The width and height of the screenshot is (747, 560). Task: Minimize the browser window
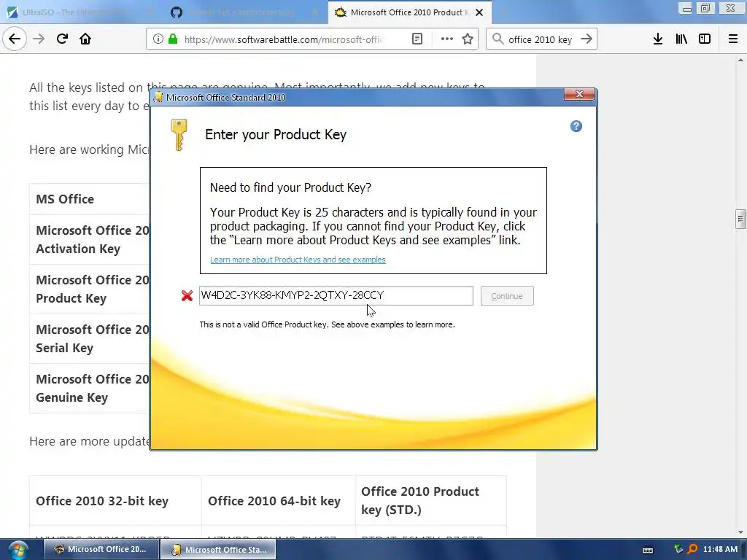tap(686, 9)
